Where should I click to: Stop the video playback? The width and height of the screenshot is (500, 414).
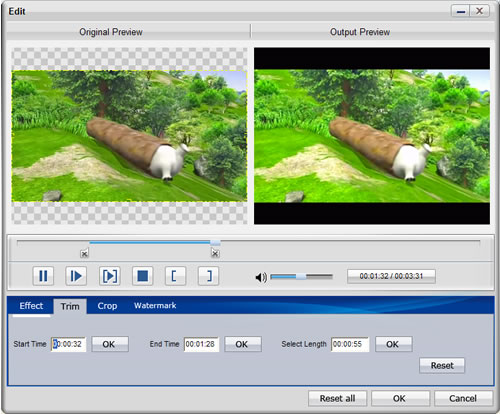click(143, 276)
